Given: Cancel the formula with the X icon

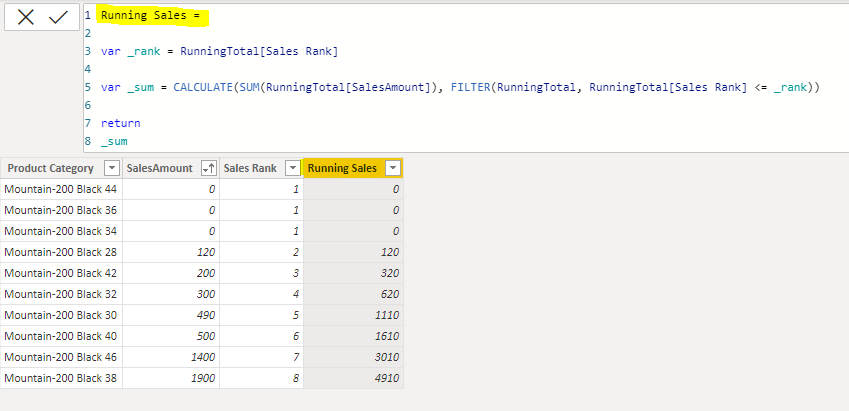Looking at the screenshot, I should [x=25, y=18].
